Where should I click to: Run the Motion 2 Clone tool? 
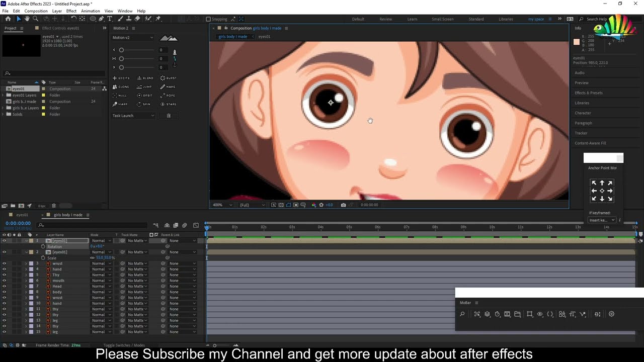coord(121,86)
